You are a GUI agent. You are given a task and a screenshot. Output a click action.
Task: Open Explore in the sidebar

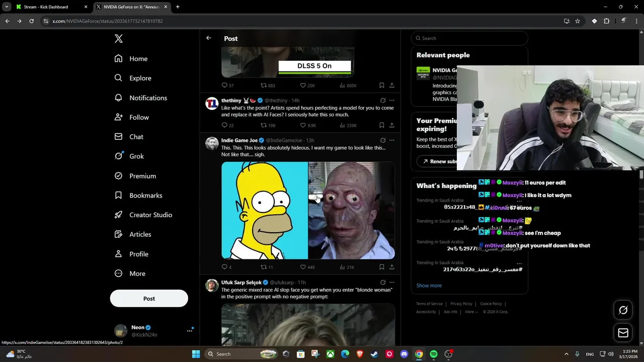(133, 78)
